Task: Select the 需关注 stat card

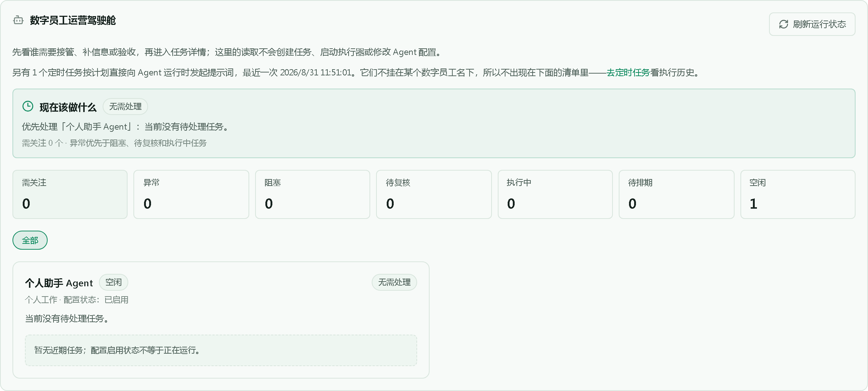Action: (70, 194)
